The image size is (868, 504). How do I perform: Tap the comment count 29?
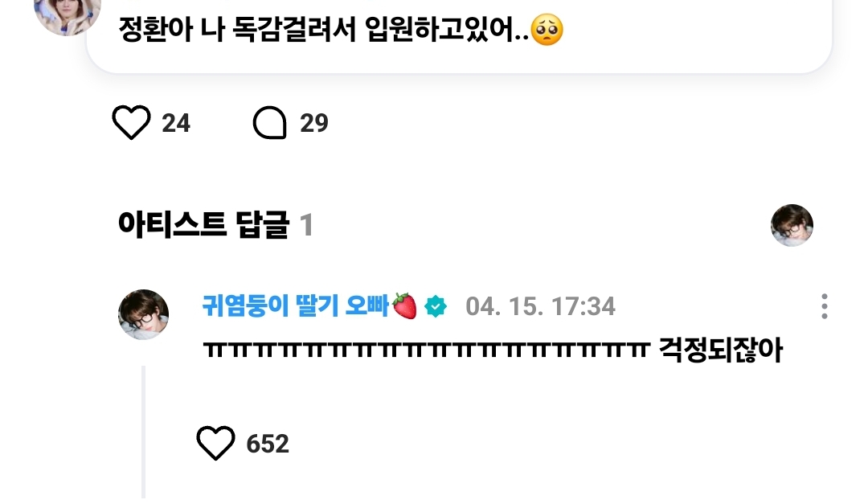[x=314, y=123]
